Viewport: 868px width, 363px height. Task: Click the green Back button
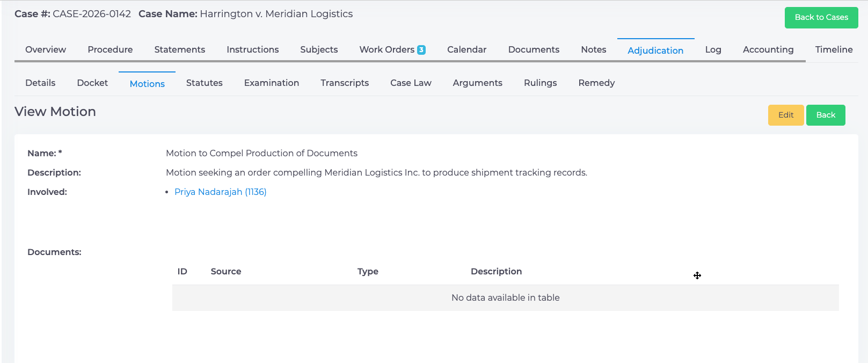826,115
